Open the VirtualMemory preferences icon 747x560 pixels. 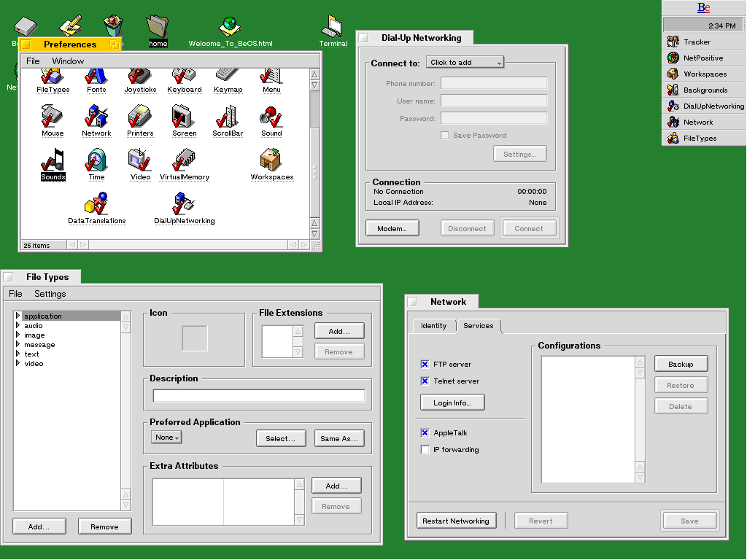[184, 160]
